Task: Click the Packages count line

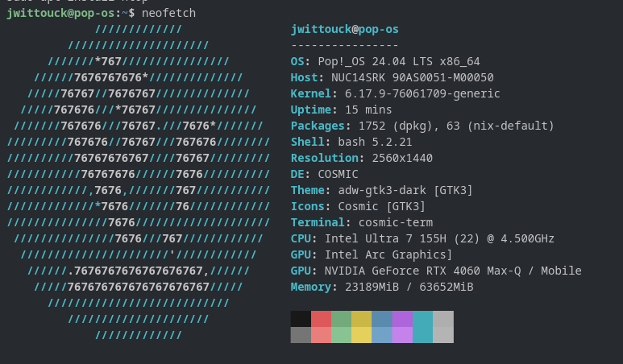Action: pyautogui.click(x=422, y=126)
